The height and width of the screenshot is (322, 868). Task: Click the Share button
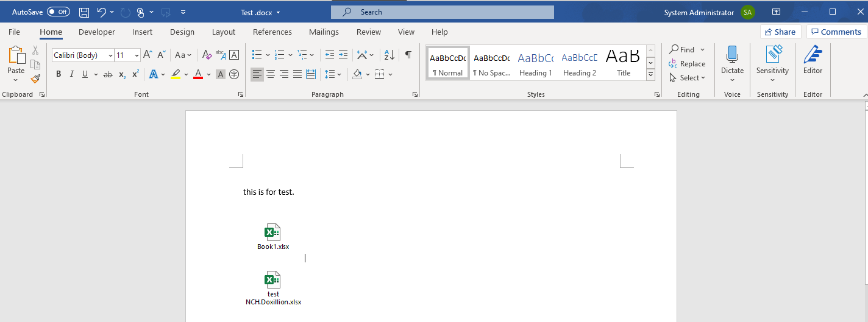tap(780, 32)
